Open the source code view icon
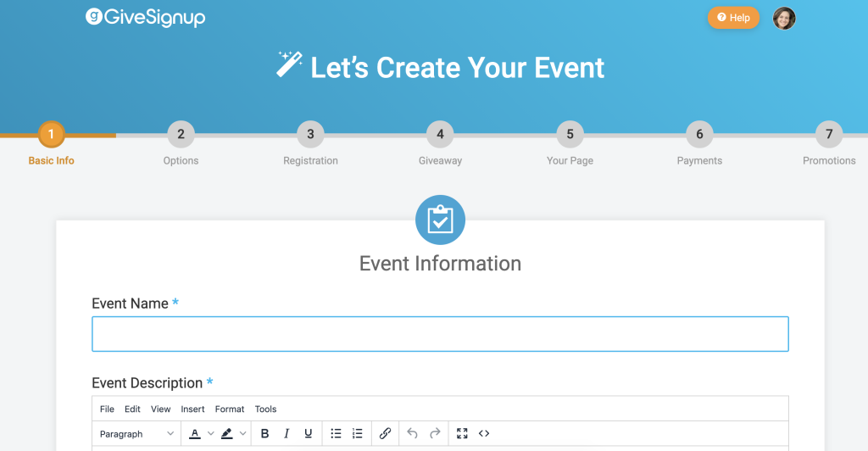The image size is (868, 451). [484, 433]
